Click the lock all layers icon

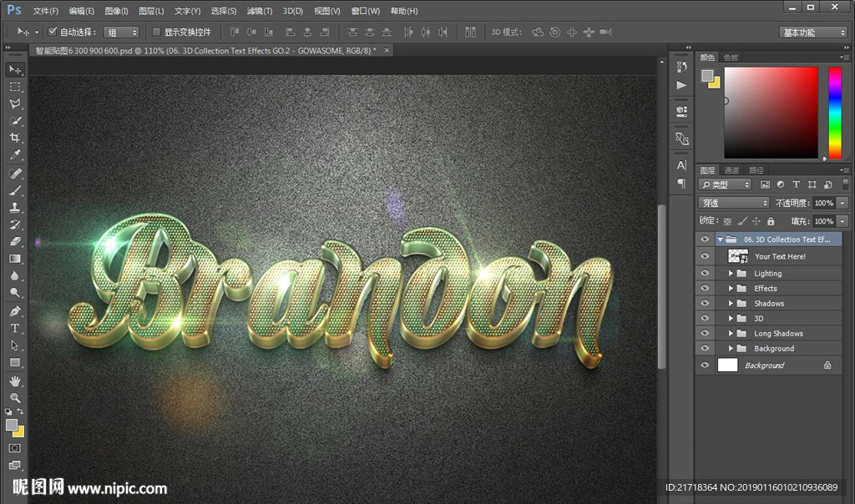click(x=771, y=221)
